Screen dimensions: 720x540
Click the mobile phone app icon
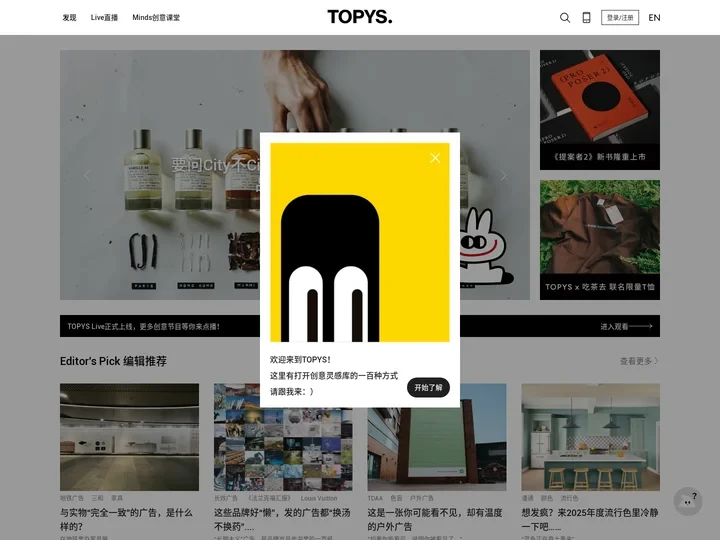(586, 18)
